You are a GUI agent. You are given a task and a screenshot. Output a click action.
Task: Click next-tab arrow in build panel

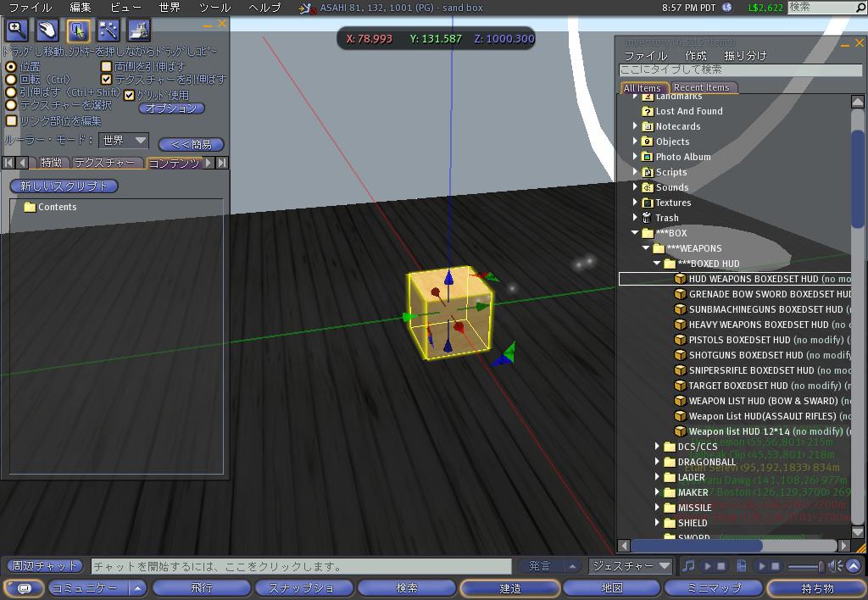click(x=209, y=162)
